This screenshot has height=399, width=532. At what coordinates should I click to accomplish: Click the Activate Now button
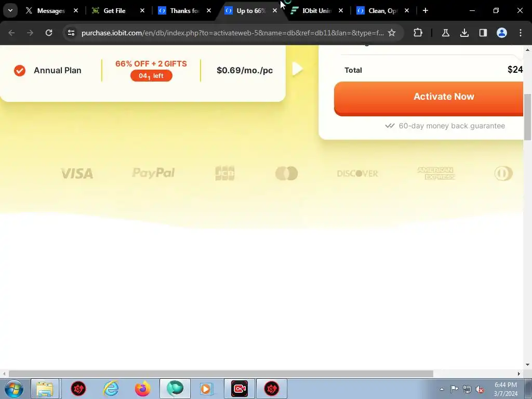[x=429, y=98]
